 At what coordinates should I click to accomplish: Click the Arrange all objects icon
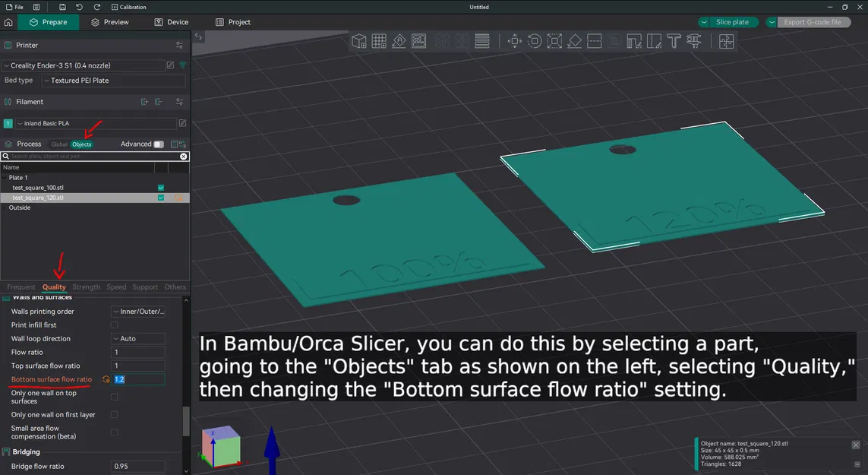pos(419,41)
